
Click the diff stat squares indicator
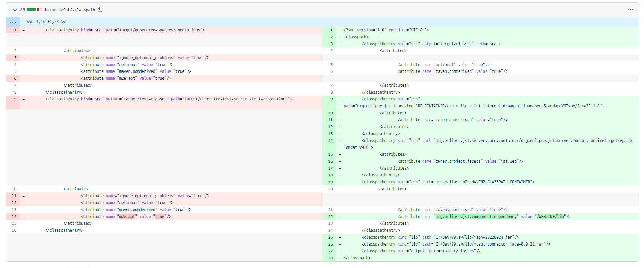[35, 10]
